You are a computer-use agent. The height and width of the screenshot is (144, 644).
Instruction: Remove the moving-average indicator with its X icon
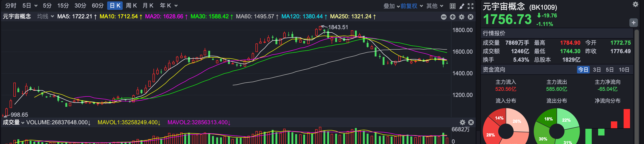471,17
